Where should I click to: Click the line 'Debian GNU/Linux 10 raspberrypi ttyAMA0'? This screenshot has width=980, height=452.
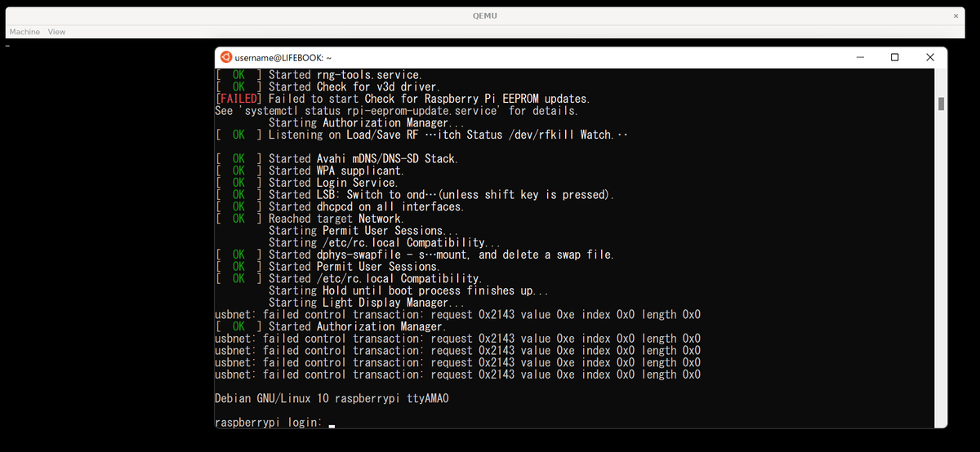point(332,399)
